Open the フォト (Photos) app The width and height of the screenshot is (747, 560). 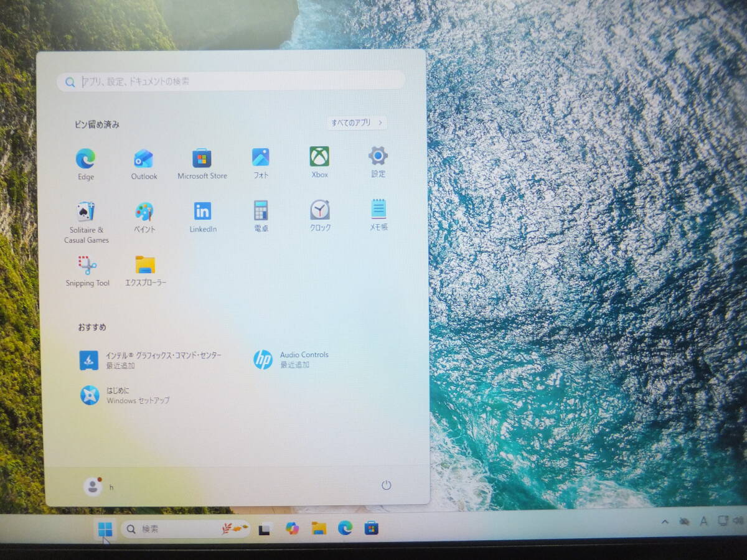pos(261,164)
